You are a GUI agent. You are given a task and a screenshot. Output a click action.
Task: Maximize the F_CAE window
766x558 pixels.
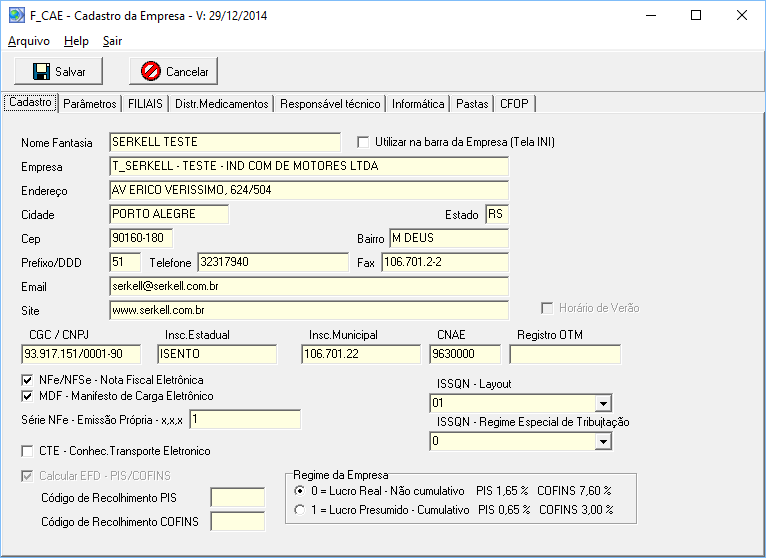tap(696, 15)
